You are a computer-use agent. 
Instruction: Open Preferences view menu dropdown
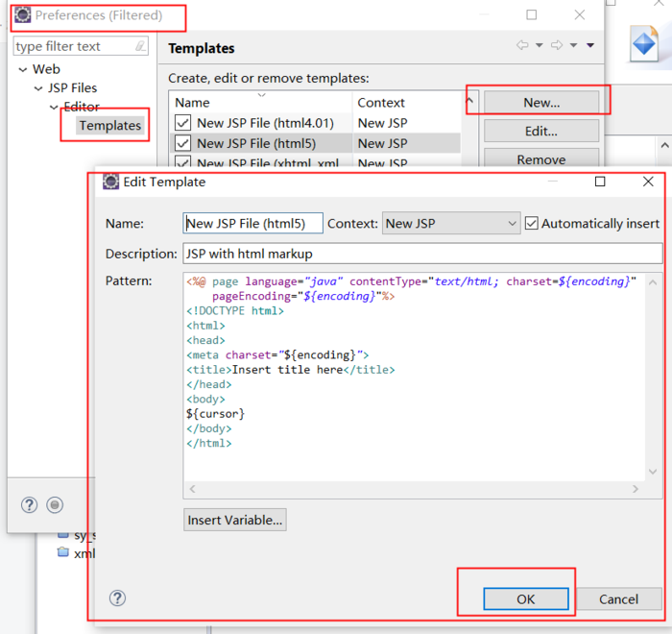click(590, 45)
